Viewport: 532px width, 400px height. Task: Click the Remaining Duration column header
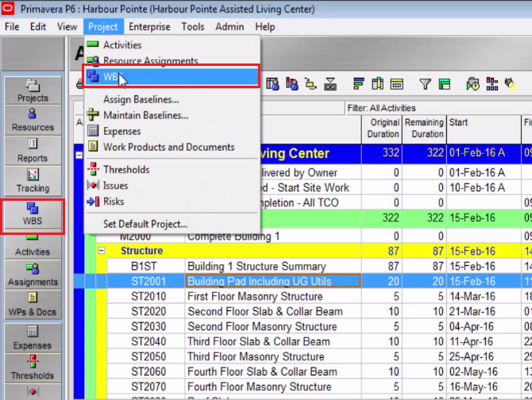pos(425,129)
